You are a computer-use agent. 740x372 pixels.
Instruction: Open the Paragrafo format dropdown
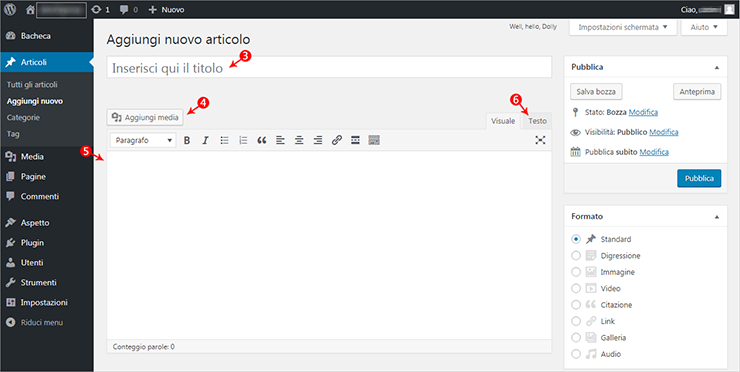[x=143, y=140]
